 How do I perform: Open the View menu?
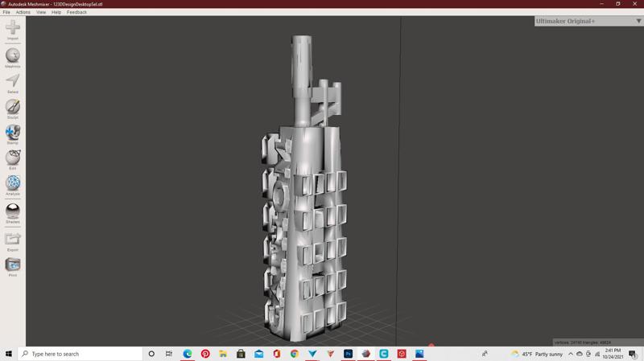click(x=41, y=12)
